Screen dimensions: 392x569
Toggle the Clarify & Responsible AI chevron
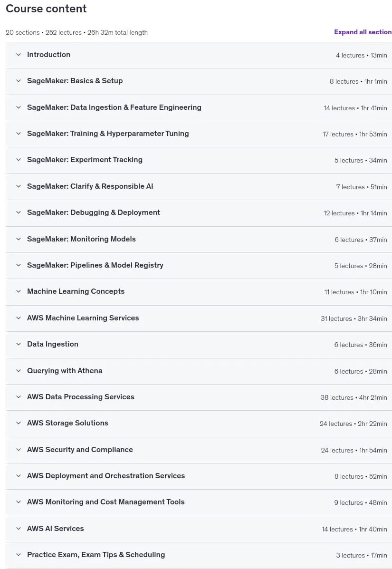(19, 186)
